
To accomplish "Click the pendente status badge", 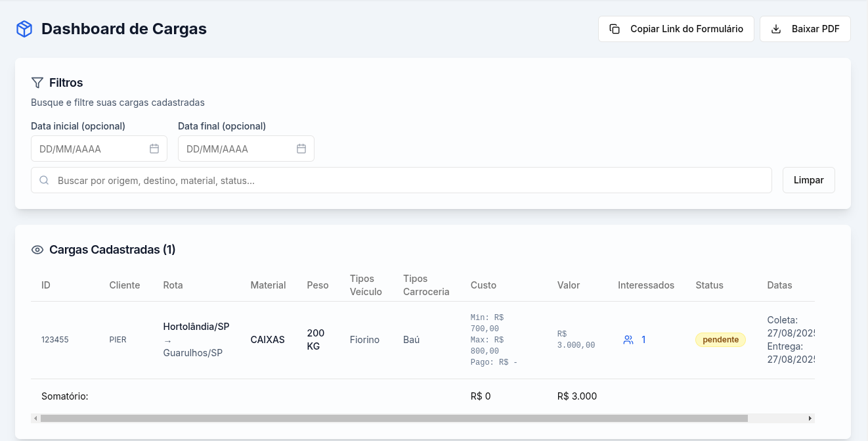I will tap(720, 340).
